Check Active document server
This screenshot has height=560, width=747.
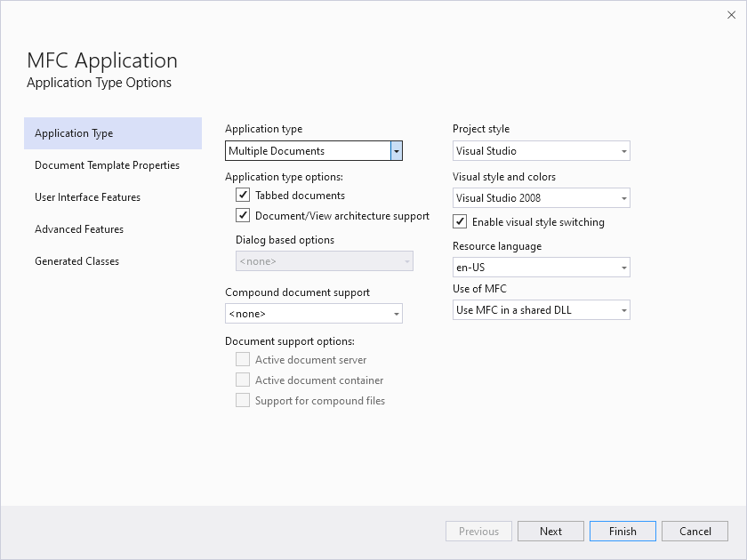243,359
